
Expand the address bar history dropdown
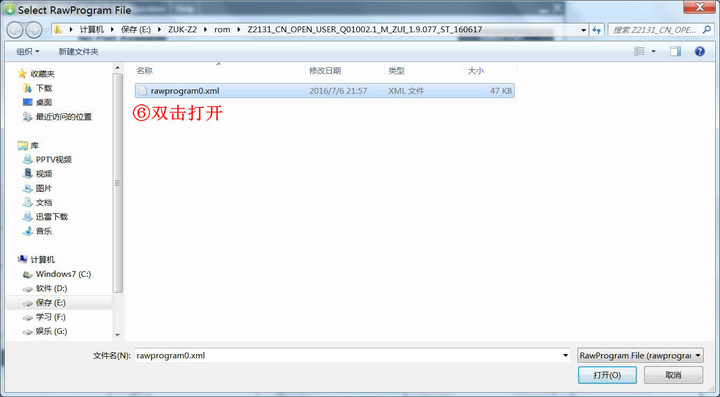click(584, 30)
